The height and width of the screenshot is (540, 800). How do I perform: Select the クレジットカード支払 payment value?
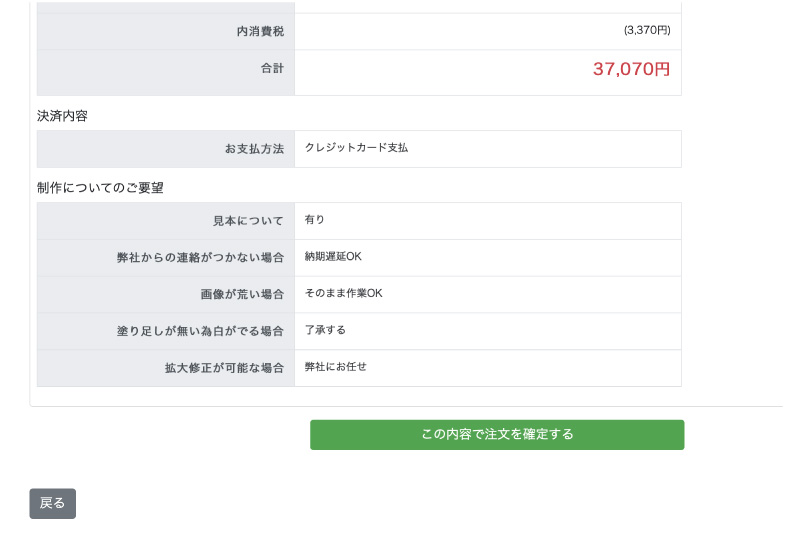pos(356,148)
